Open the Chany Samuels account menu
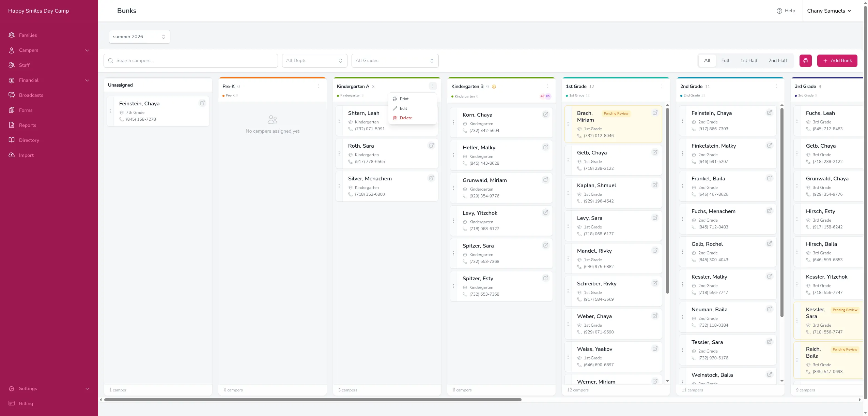This screenshot has height=416, width=868. (x=829, y=11)
